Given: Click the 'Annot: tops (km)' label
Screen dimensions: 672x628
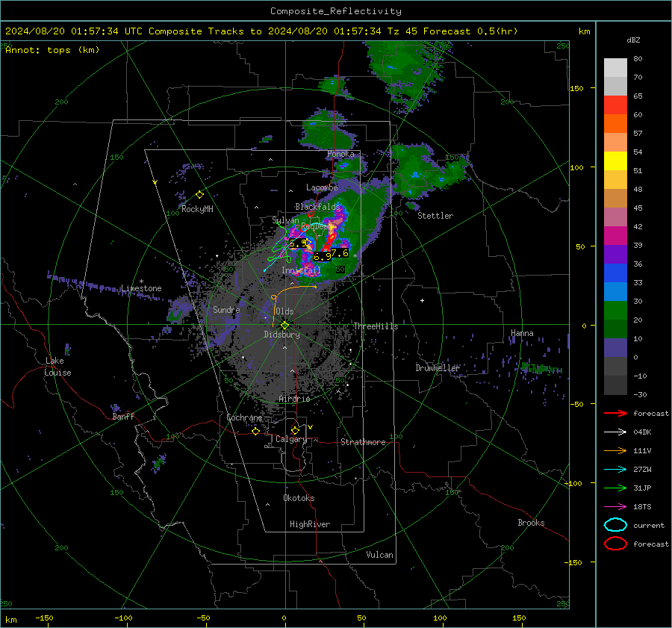Looking at the screenshot, I should click(x=52, y=50).
